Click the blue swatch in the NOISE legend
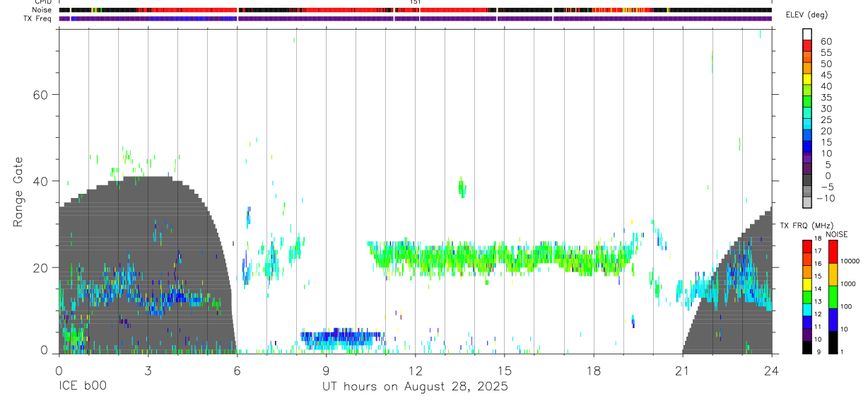The width and height of the screenshot is (868, 401). 832,319
